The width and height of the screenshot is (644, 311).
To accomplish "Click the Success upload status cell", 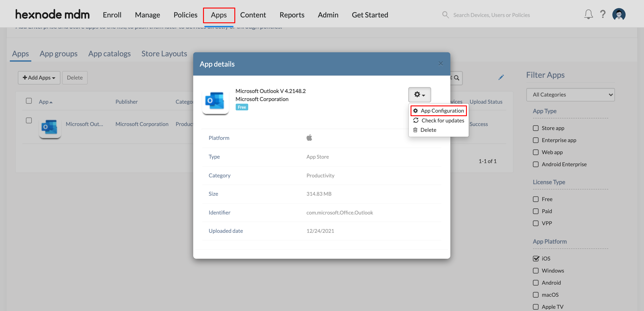I will click(x=479, y=124).
